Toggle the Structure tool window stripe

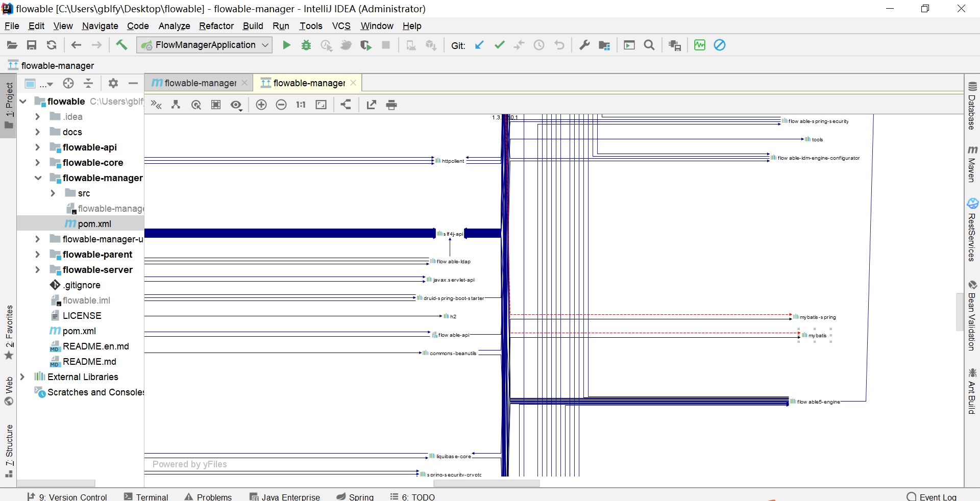[x=9, y=450]
